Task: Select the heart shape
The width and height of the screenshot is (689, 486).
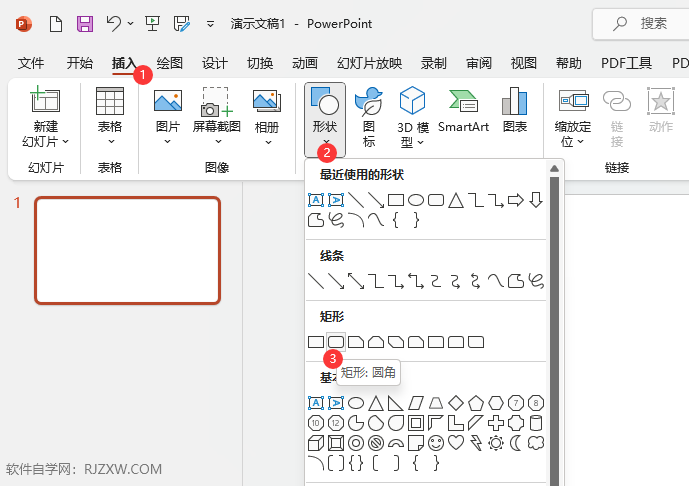Action: pos(456,442)
